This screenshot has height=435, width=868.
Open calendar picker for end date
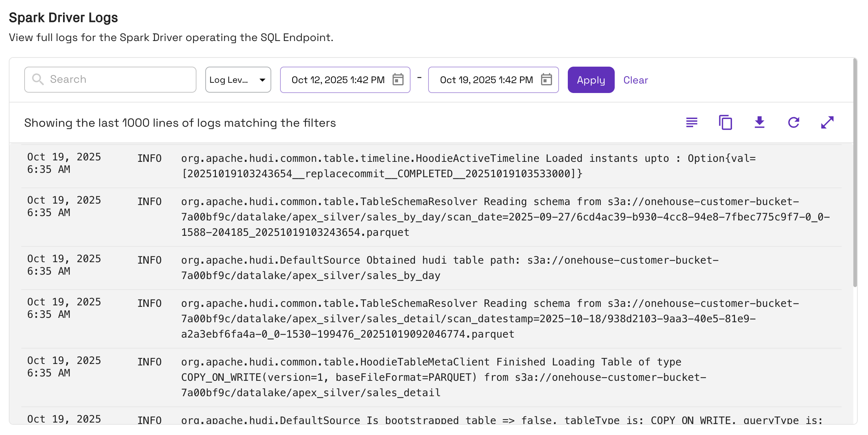coord(546,79)
